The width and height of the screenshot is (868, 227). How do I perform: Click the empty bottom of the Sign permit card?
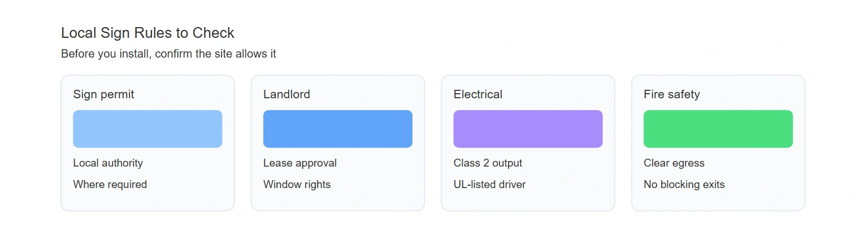(147, 201)
